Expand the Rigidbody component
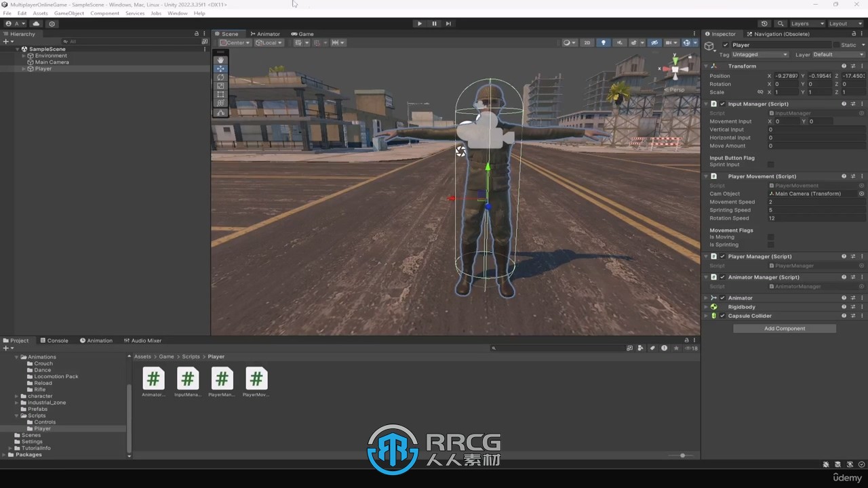 tap(706, 307)
